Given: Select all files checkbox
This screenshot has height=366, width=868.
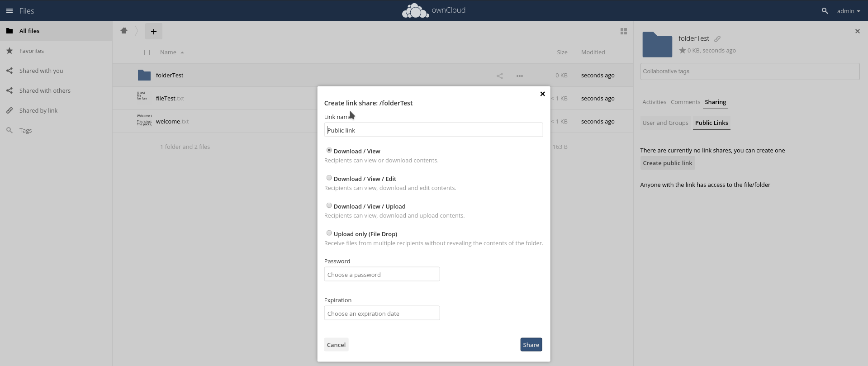Looking at the screenshot, I should pyautogui.click(x=147, y=52).
